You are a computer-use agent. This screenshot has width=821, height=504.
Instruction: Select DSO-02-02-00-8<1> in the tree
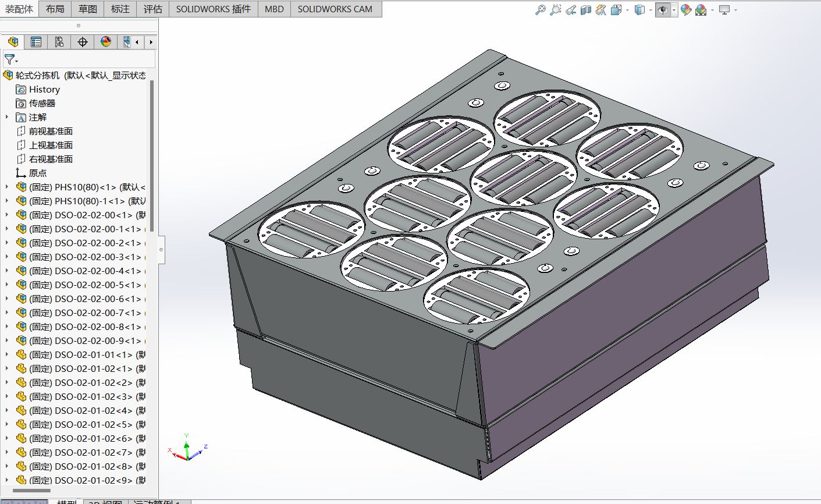point(80,326)
